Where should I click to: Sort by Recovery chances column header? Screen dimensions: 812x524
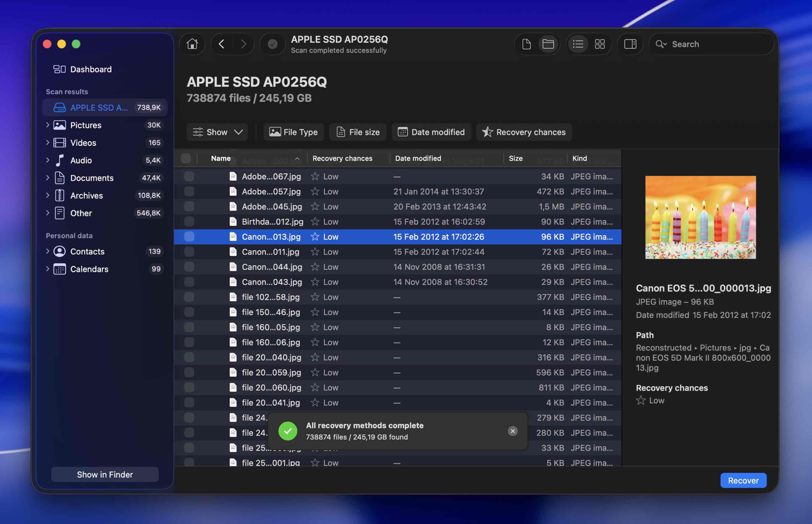tap(348, 158)
